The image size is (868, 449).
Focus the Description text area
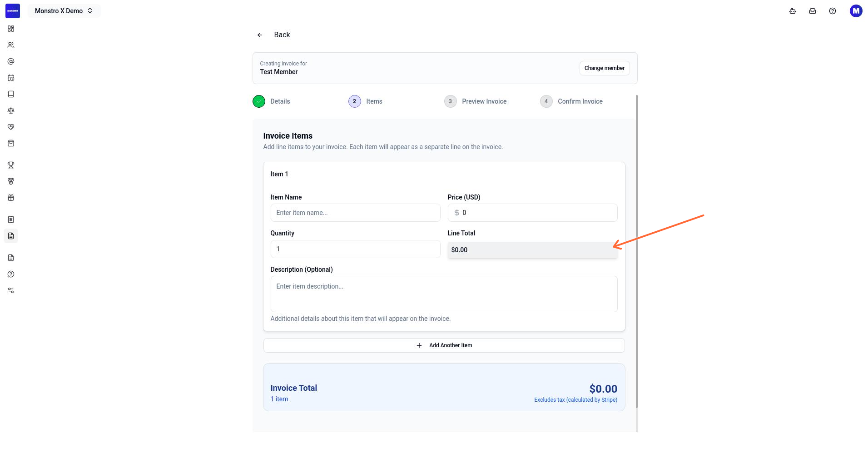tap(444, 294)
